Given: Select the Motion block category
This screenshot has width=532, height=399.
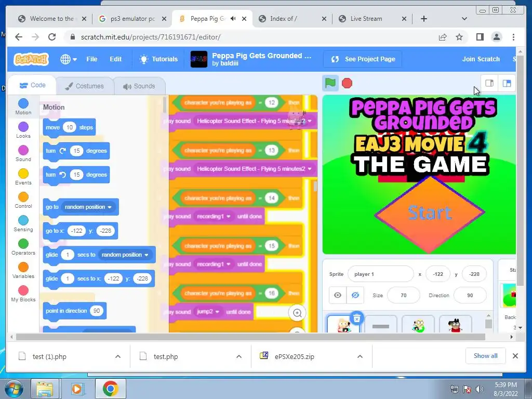Looking at the screenshot, I should [23, 107].
